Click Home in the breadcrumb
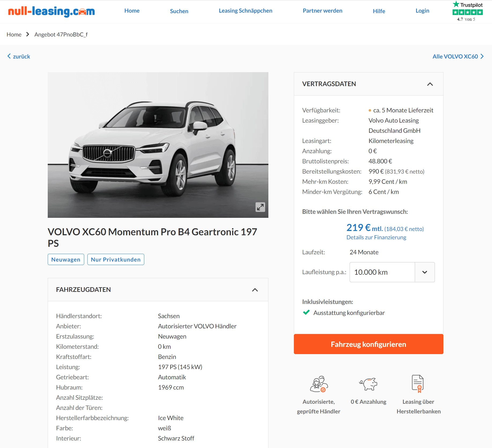Image resolution: width=492 pixels, height=448 pixels. coord(14,34)
